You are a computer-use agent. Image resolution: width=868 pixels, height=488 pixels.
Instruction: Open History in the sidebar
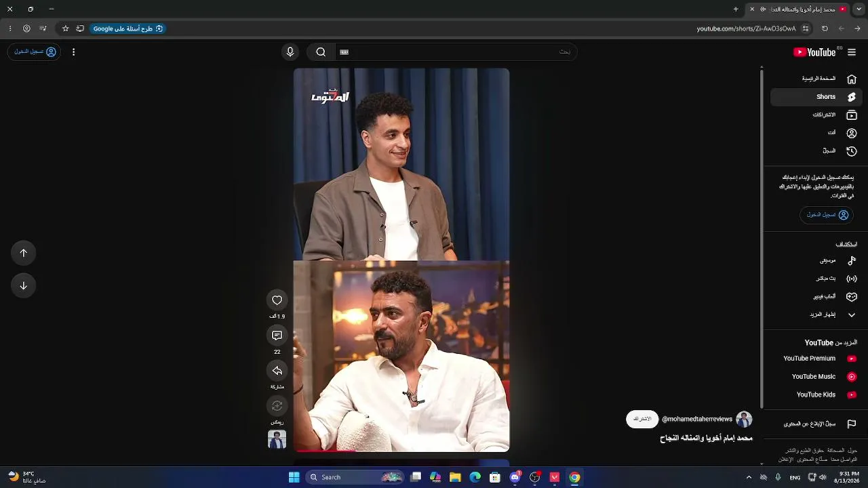[816, 151]
